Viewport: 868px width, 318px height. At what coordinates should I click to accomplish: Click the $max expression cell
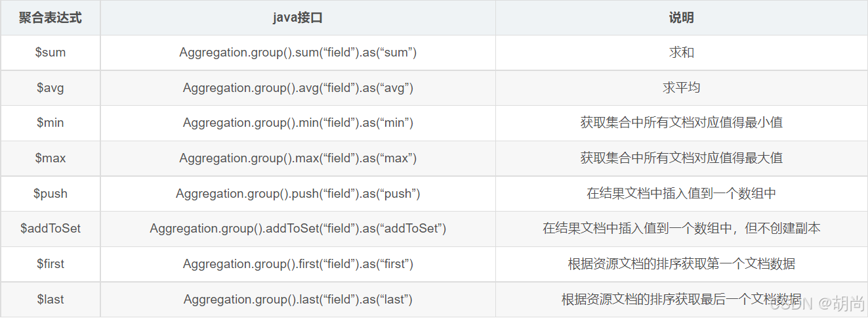pyautogui.click(x=51, y=158)
